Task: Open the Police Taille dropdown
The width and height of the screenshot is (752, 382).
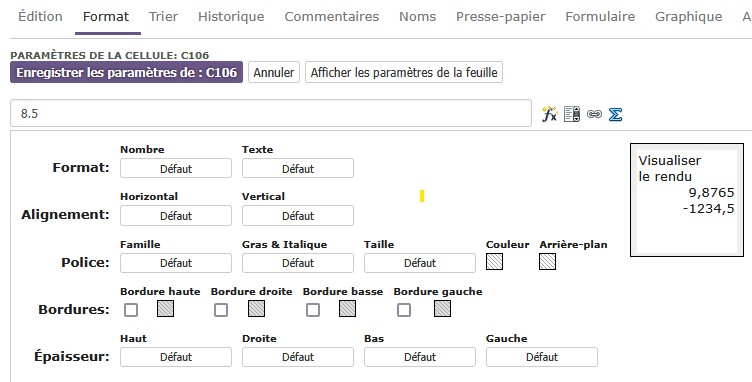Action: point(420,263)
